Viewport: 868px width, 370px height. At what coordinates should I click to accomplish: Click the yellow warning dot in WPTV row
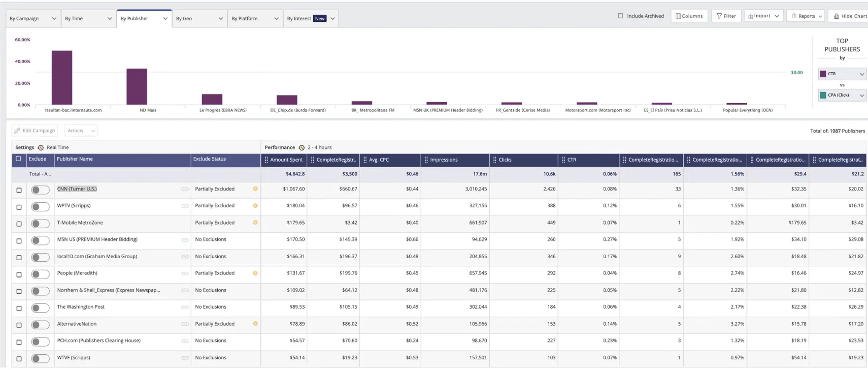click(255, 206)
